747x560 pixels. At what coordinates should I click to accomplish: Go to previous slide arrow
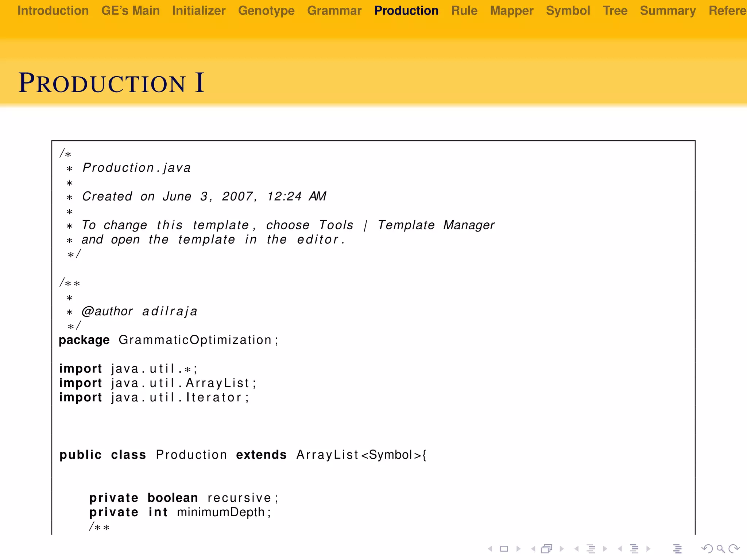click(490, 549)
